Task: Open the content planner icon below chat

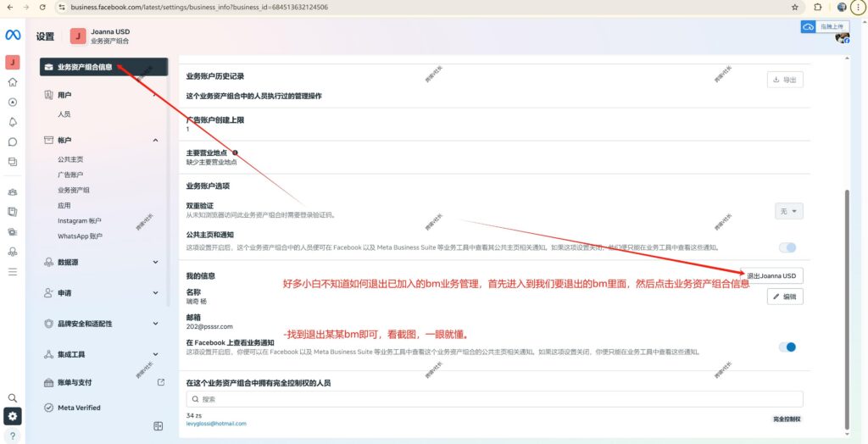Action: tap(12, 162)
